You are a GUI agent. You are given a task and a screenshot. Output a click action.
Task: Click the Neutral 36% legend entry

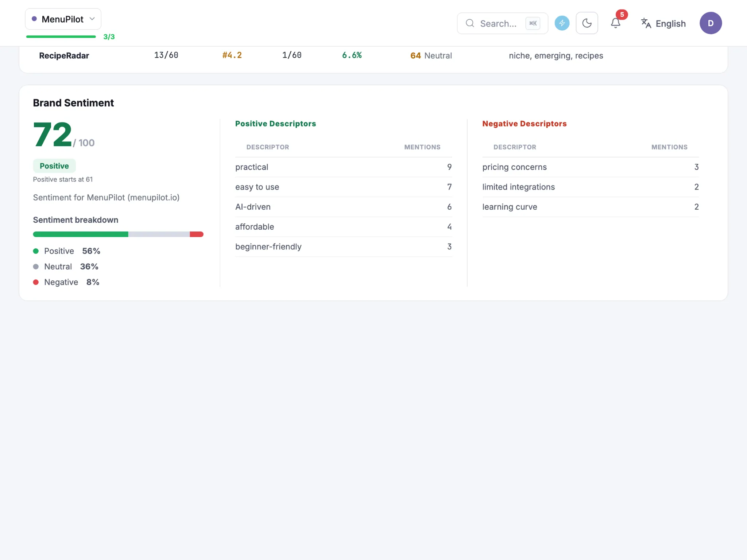point(66,267)
